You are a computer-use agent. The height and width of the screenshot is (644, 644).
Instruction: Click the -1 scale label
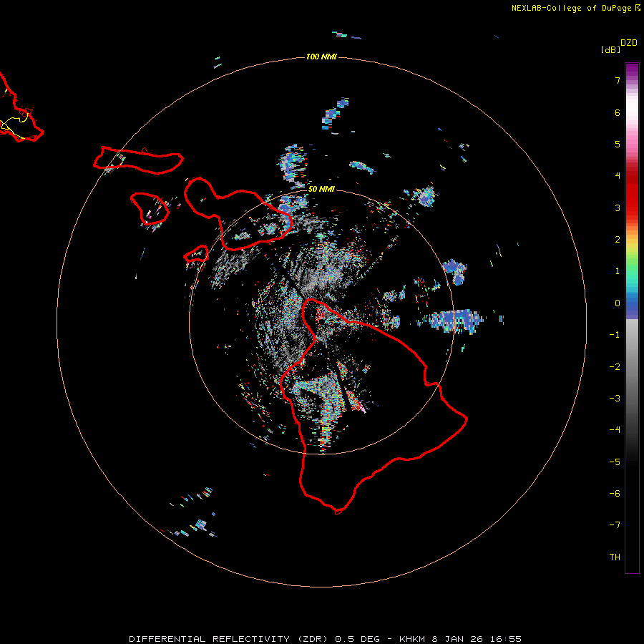coord(615,335)
